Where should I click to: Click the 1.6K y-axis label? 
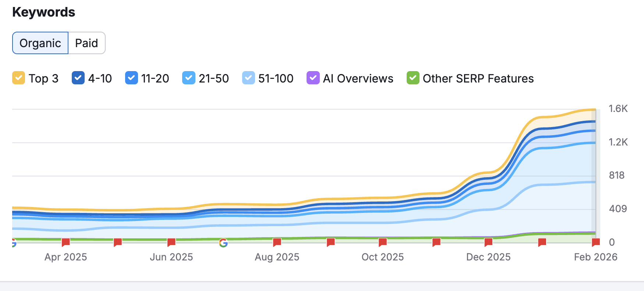tap(618, 109)
